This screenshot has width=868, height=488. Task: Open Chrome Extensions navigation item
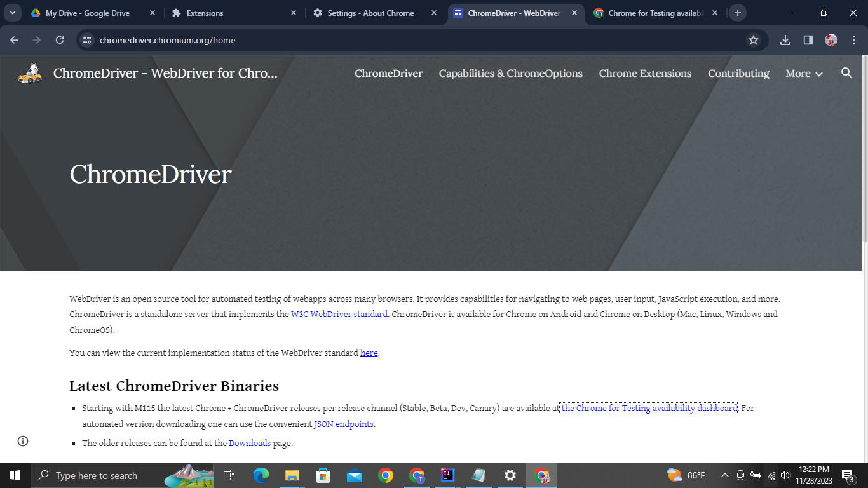(x=645, y=73)
